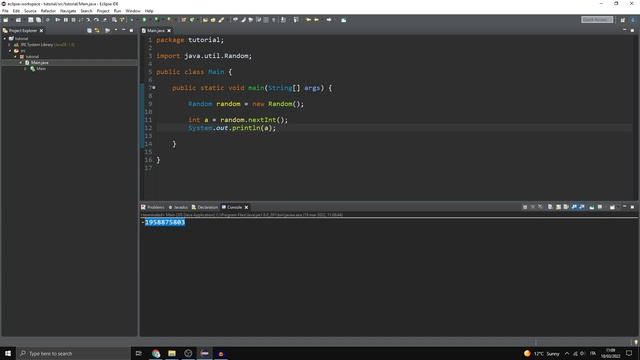This screenshot has width=640, height=360.
Task: Switch to the Problems tab
Action: pyautogui.click(x=153, y=207)
